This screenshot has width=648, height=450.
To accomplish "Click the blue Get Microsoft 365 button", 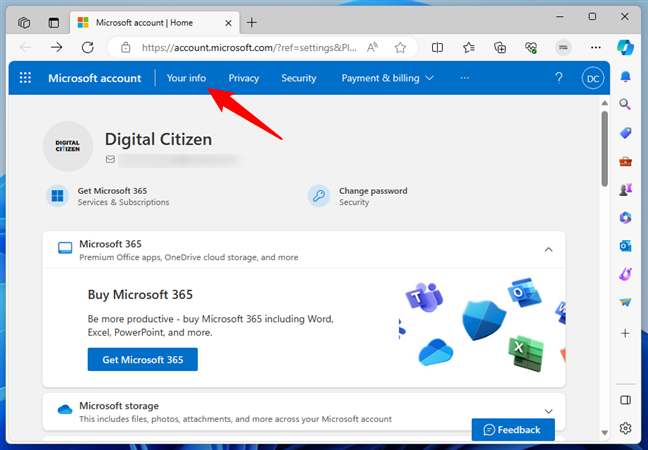I will tap(143, 360).
